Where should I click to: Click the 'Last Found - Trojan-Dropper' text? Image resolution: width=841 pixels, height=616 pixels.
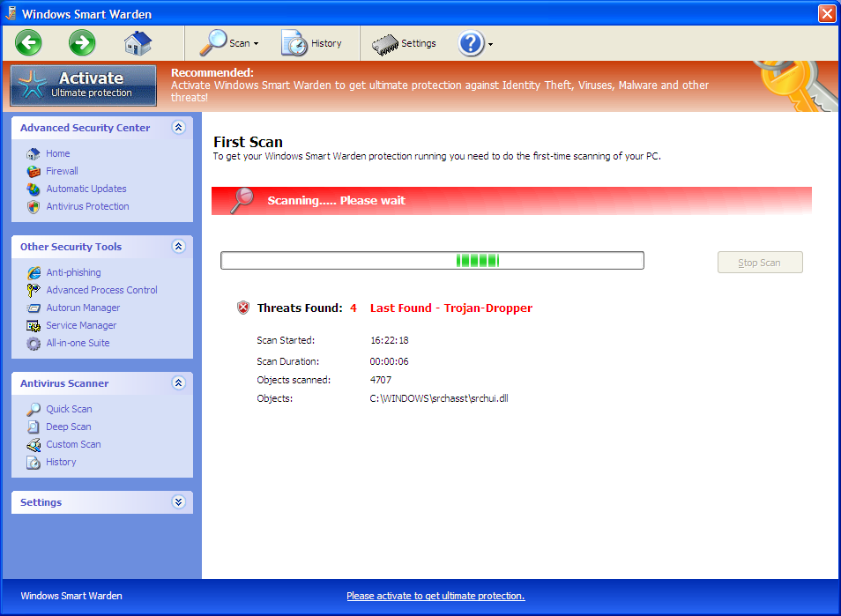451,308
